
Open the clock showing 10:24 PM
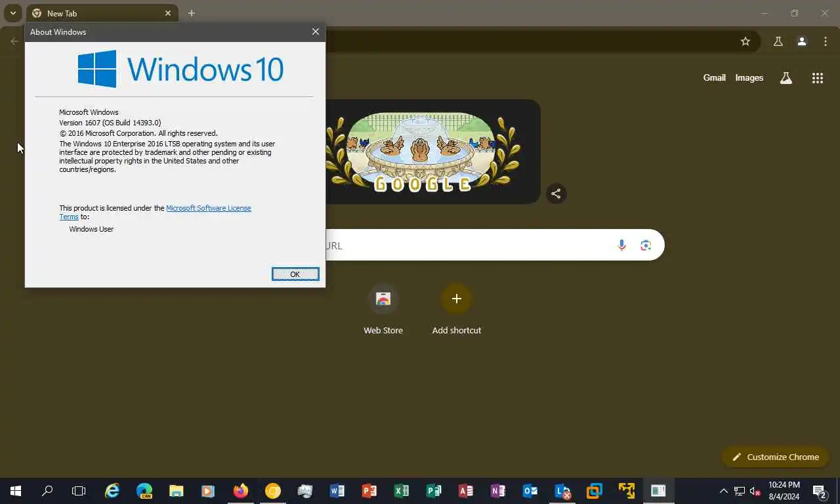point(784,491)
